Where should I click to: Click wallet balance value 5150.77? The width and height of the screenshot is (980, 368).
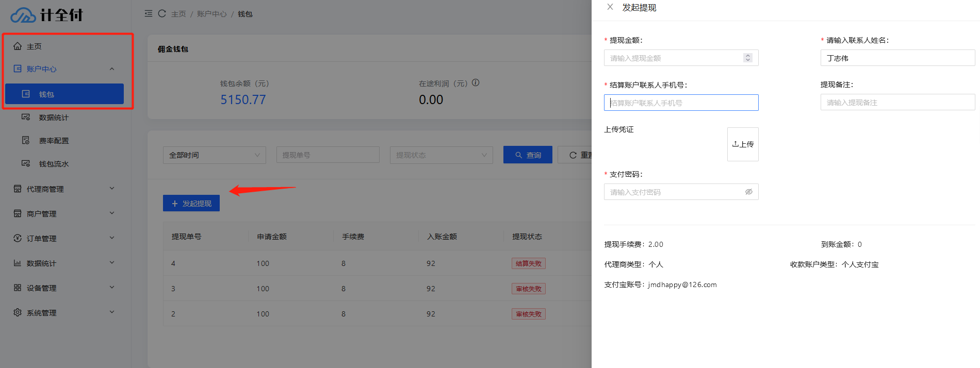[x=243, y=99]
